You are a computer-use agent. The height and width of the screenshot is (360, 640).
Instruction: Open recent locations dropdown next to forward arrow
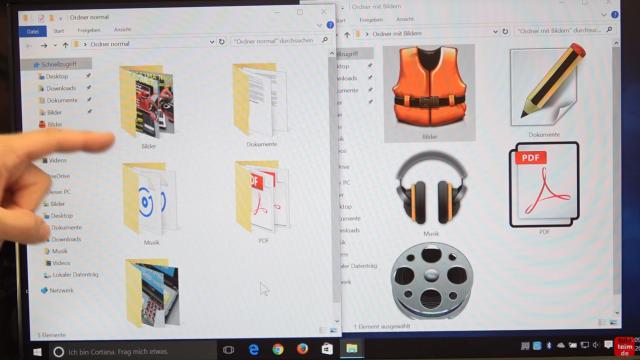tap(55, 46)
